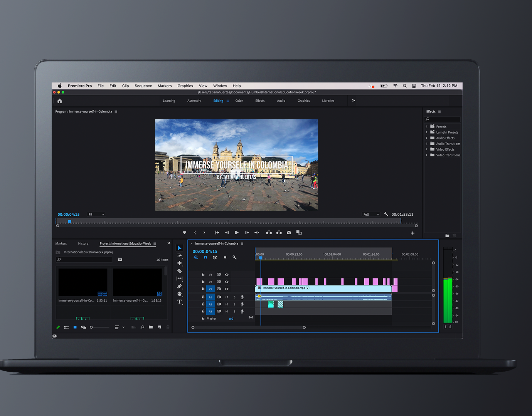Click the Extract button

(x=279, y=232)
